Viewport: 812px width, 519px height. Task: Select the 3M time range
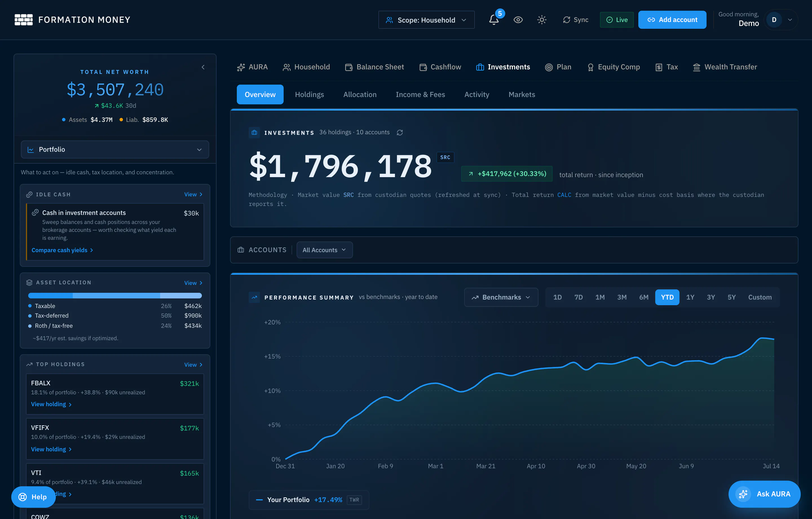(622, 297)
